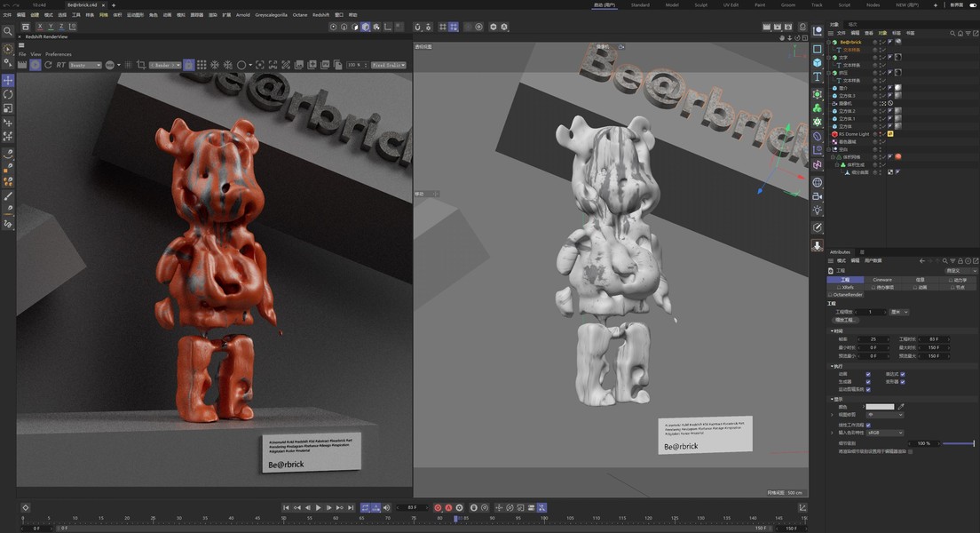Open the Render camera dropdown in RenderView
This screenshot has width=980, height=533.
pyautogui.click(x=165, y=65)
